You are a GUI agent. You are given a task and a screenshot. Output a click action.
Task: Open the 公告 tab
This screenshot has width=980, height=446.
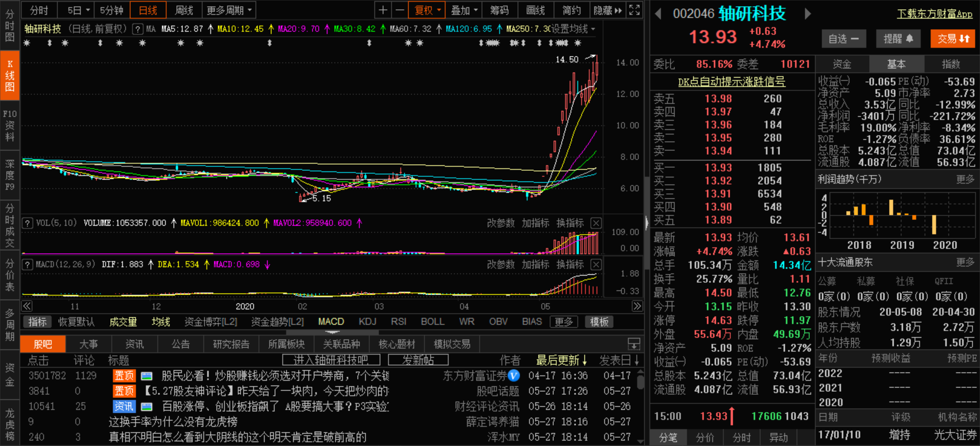180,344
